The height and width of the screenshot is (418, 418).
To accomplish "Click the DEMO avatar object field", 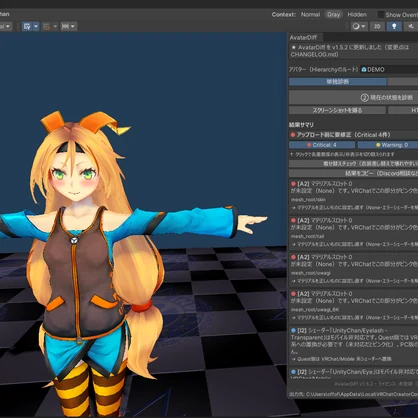I will pyautogui.click(x=389, y=69).
